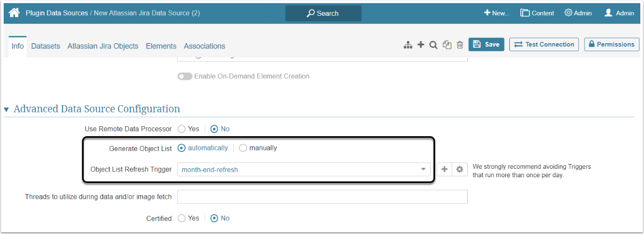The height and width of the screenshot is (234, 644).
Task: Collapse Advanced Data Source Configuration section
Action: pos(7,109)
